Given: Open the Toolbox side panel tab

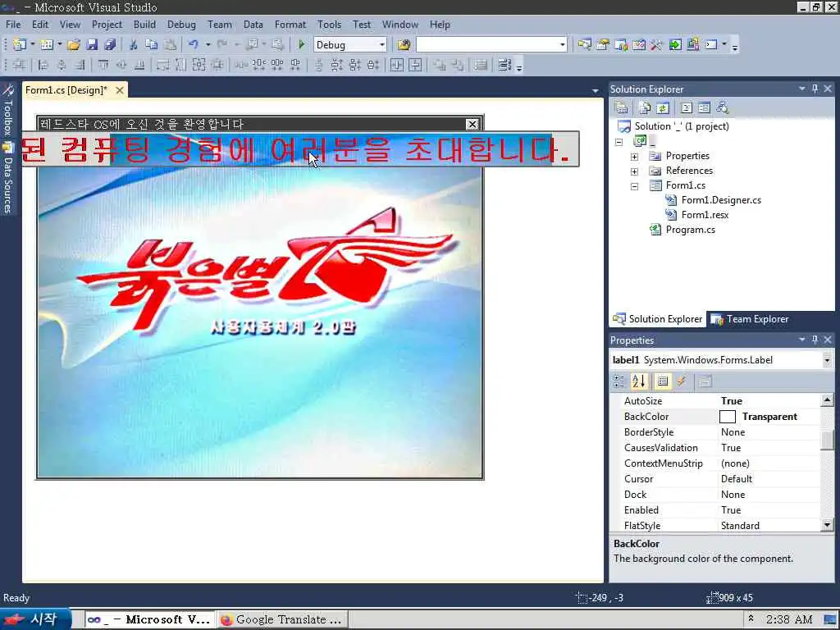Looking at the screenshot, I should pos(8,112).
